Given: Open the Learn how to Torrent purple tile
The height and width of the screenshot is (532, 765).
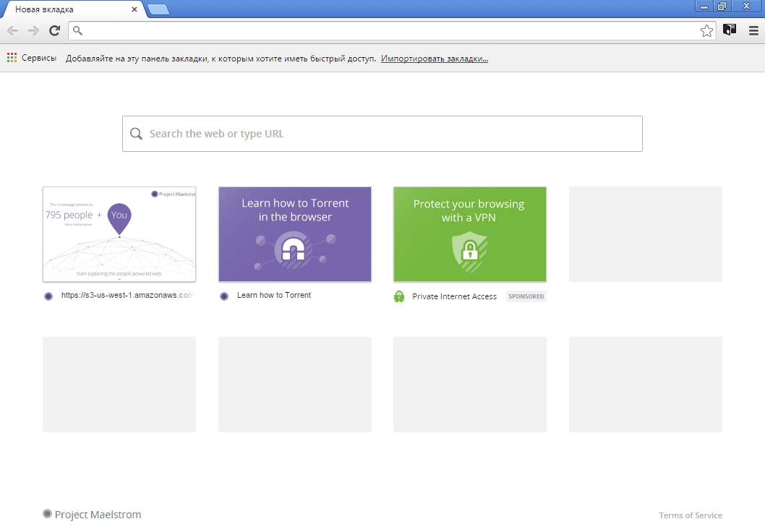Looking at the screenshot, I should (295, 234).
